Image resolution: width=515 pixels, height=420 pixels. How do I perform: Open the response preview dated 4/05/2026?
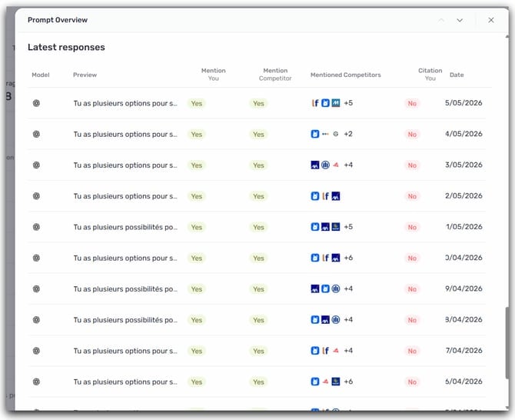coord(125,134)
